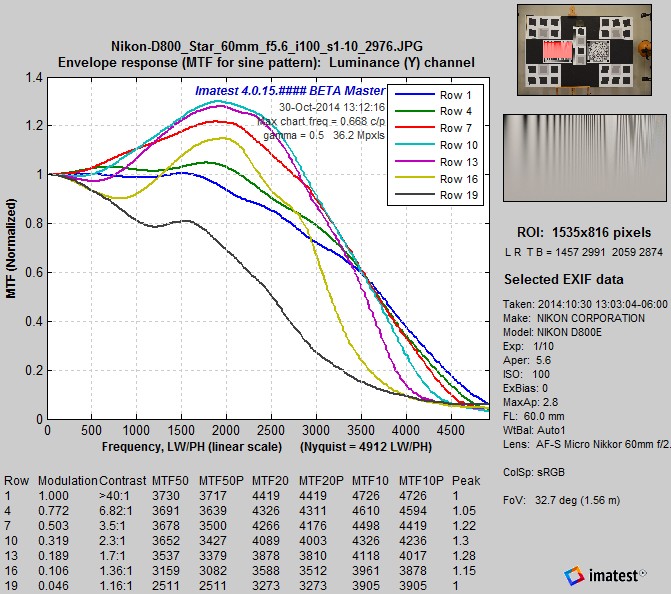This screenshot has height=594, width=671.
Task: Click the 4594 MTF10P value
Action: (x=413, y=511)
